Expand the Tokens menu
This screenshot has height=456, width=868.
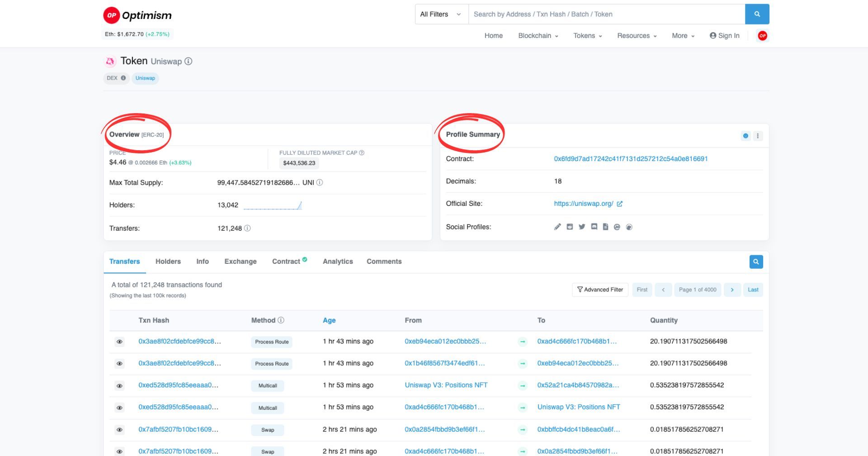coord(588,36)
